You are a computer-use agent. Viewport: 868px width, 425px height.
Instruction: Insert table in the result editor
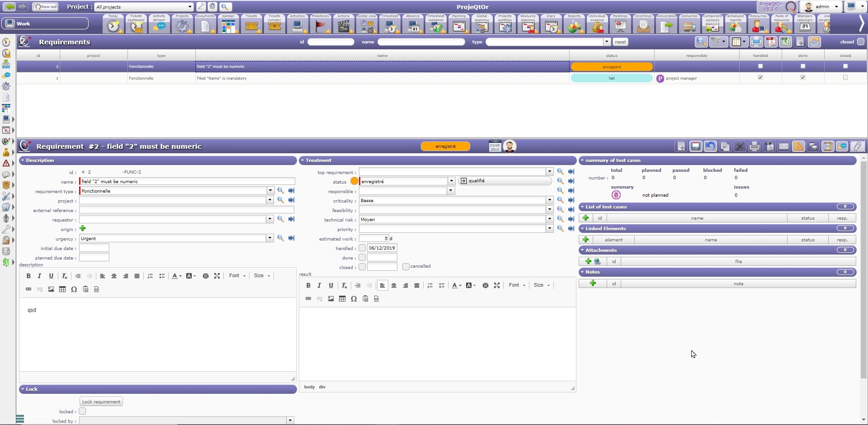click(x=342, y=299)
